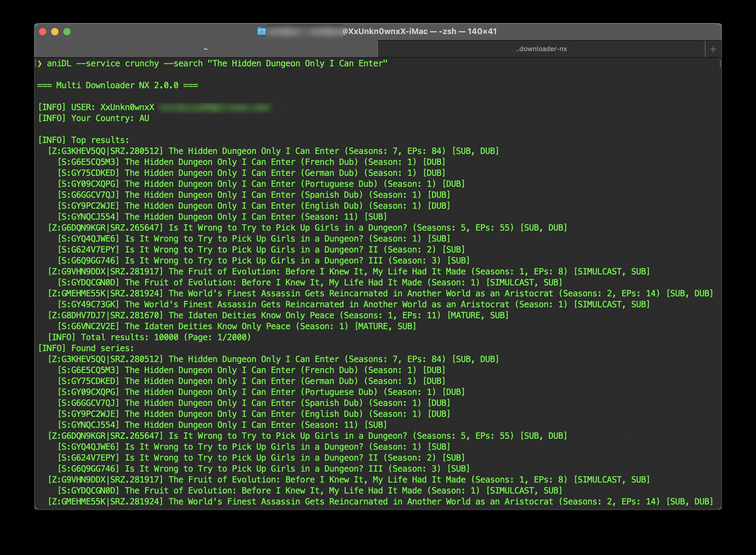Close the terminal window with red button
The image size is (756, 555).
(x=43, y=32)
